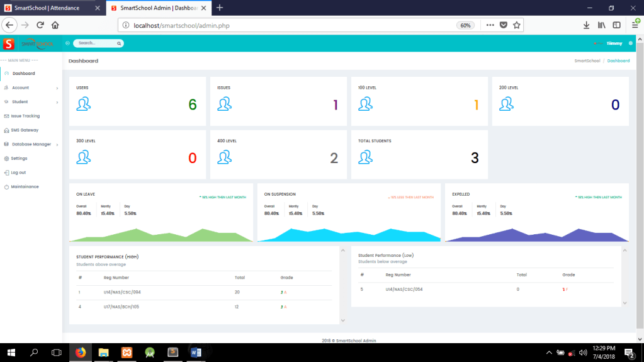Click the Total Students card people icon
Viewport: 644px width, 362px height.
point(366,157)
